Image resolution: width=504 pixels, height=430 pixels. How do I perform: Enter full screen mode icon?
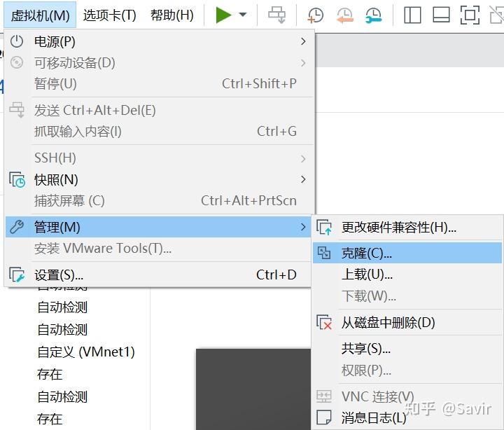coord(470,15)
